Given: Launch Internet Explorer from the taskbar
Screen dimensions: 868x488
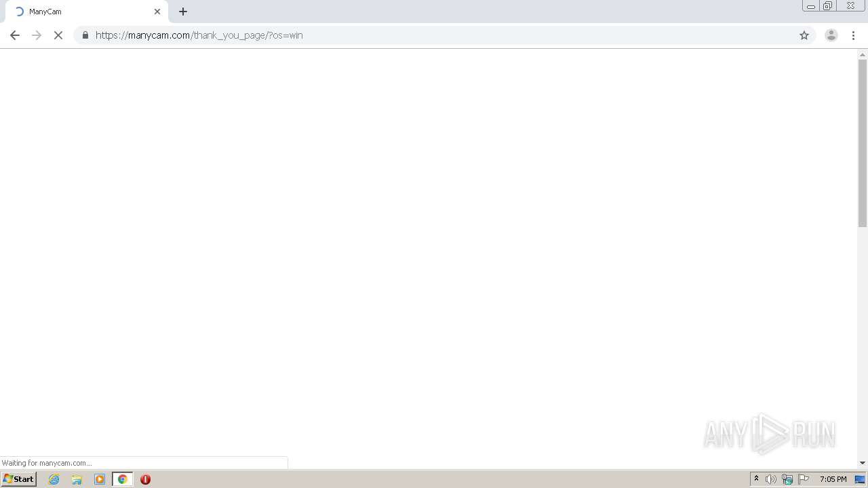Looking at the screenshot, I should 54,479.
